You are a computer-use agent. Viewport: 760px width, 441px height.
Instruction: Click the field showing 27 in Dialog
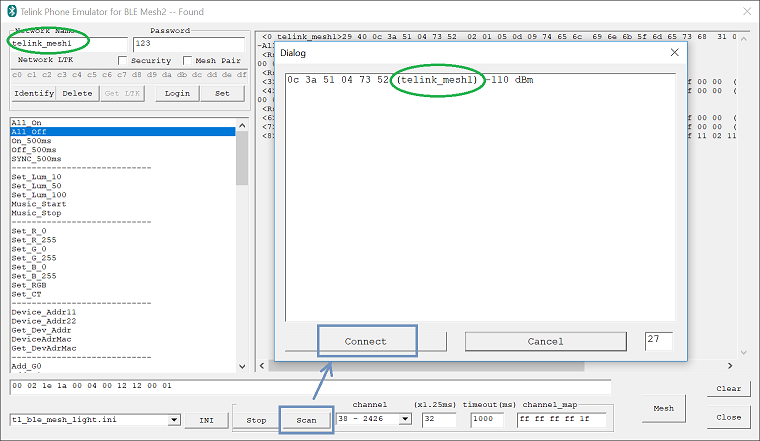click(659, 340)
